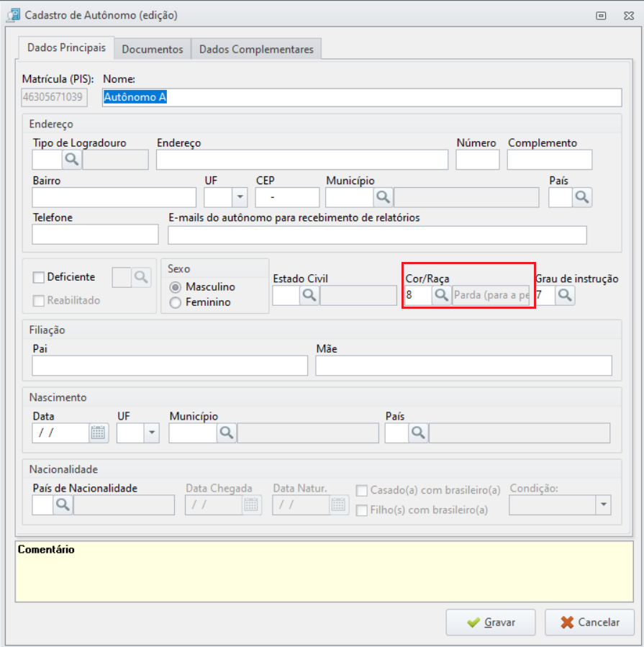Focus the Telefone field

95,235
